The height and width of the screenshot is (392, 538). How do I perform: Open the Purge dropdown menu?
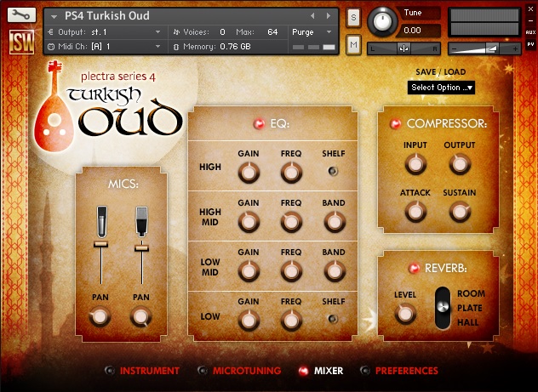(x=312, y=32)
